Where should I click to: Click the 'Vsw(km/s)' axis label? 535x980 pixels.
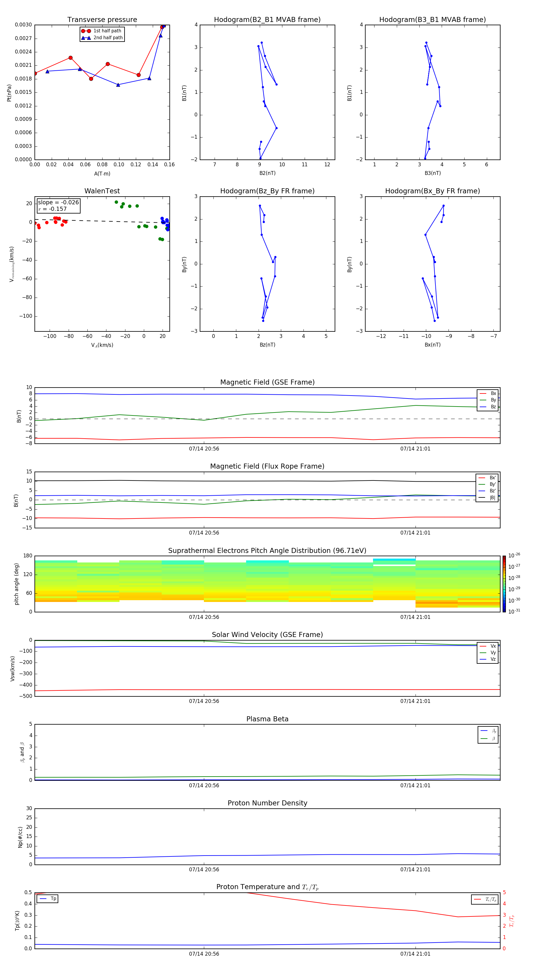coord(12,668)
